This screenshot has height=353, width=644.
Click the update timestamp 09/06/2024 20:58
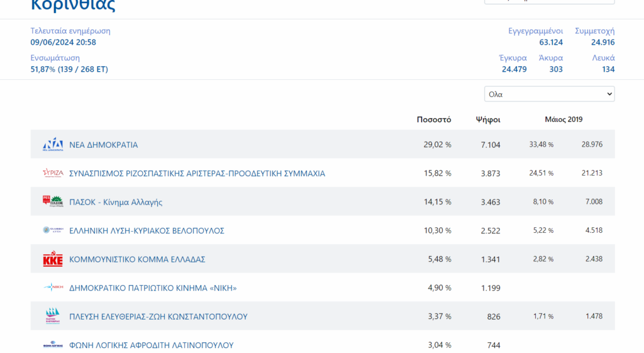point(64,42)
